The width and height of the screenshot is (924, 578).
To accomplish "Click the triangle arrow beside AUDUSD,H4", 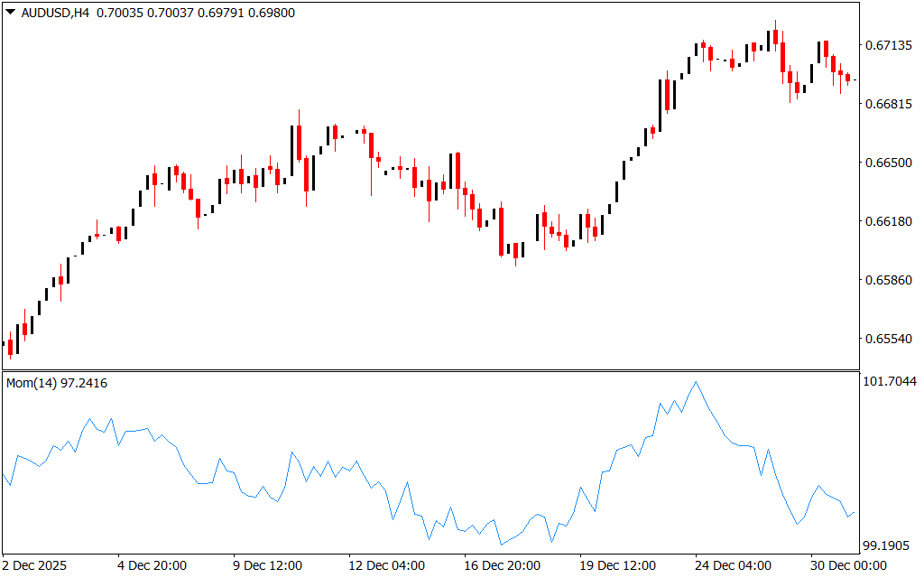I will pyautogui.click(x=11, y=13).
